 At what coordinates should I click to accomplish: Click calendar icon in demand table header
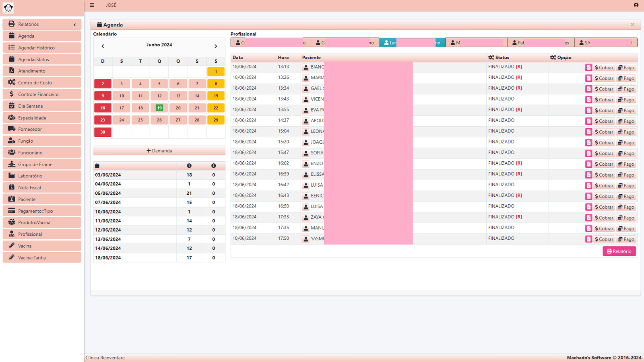[97, 166]
